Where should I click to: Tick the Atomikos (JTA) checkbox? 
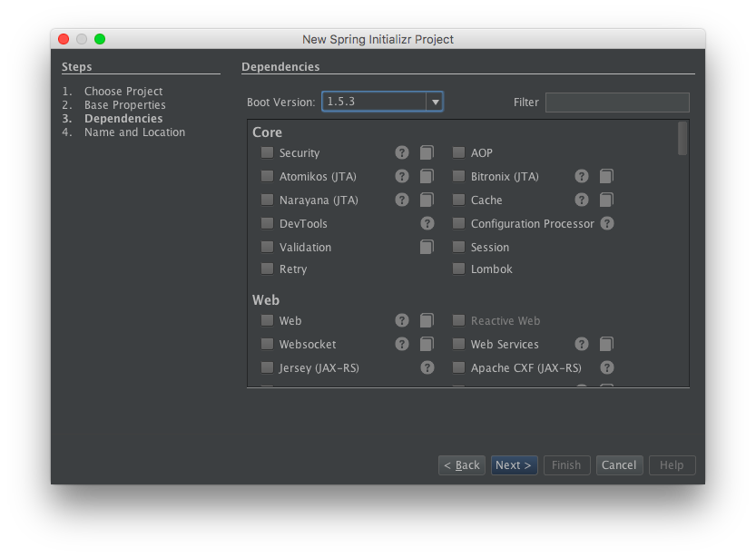click(267, 176)
